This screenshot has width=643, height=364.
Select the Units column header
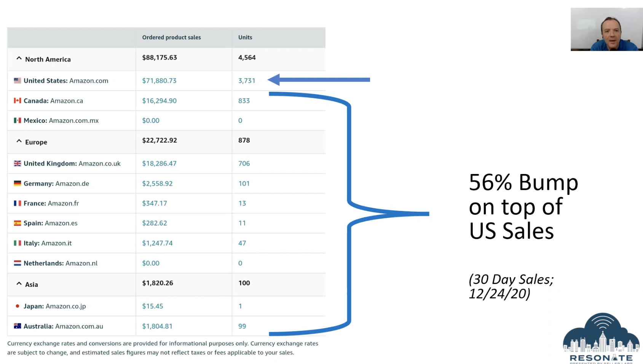245,37
